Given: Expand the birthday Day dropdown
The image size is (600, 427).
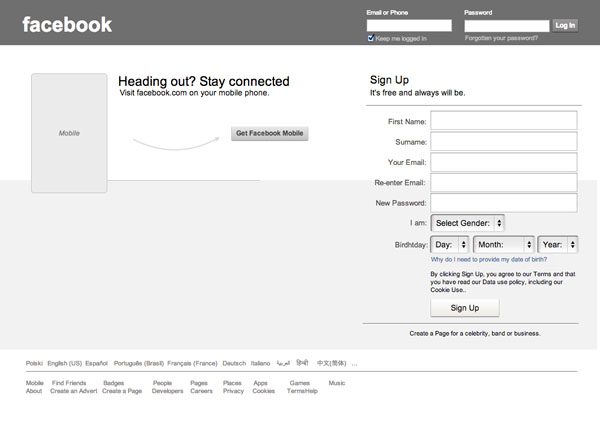Looking at the screenshot, I should pos(449,244).
